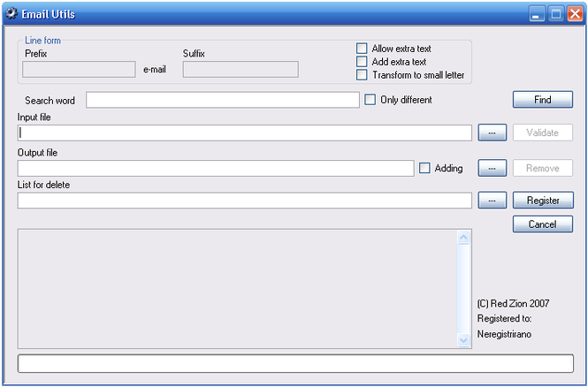This screenshot has width=588, height=387.
Task: Enable Allow extra text checkbox
Action: 362,49
